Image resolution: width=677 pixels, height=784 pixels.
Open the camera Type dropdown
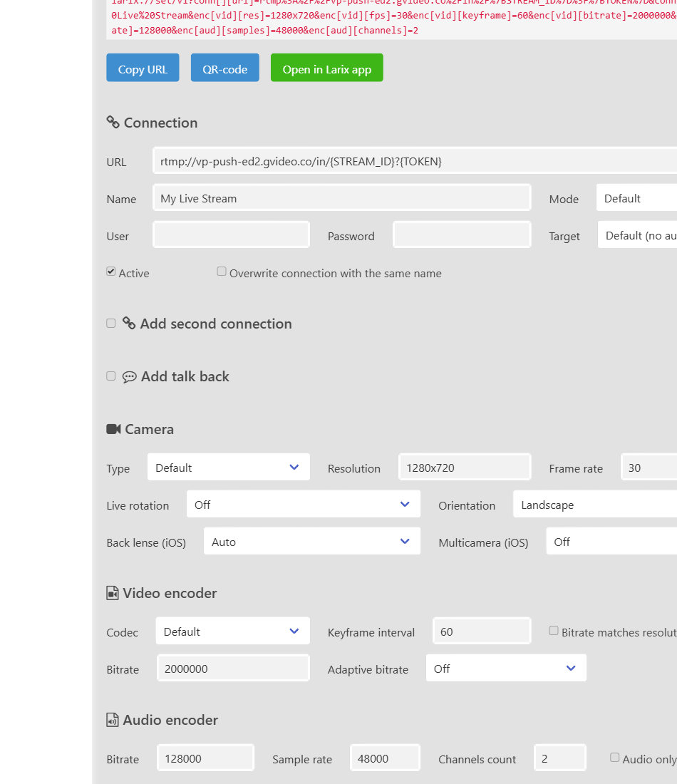[x=229, y=467]
